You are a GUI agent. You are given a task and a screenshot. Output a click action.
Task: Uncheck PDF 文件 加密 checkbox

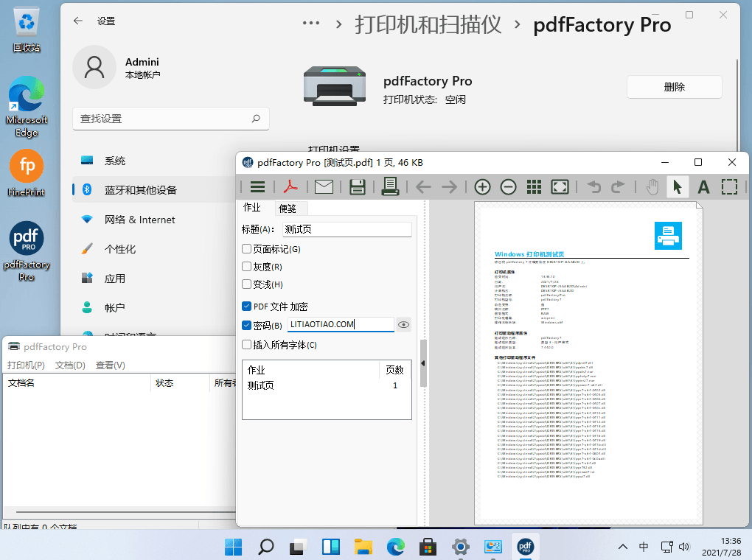[246, 307]
